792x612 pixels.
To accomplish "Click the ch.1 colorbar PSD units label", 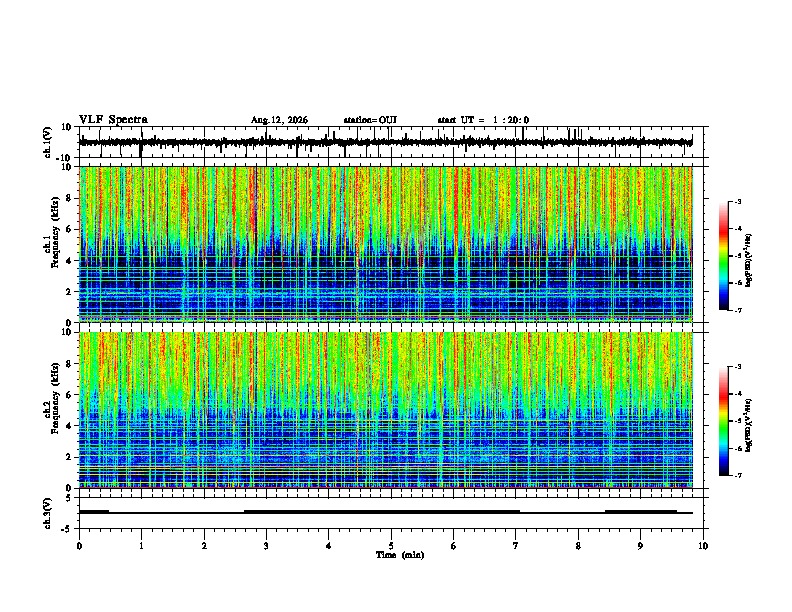I will tap(749, 261).
